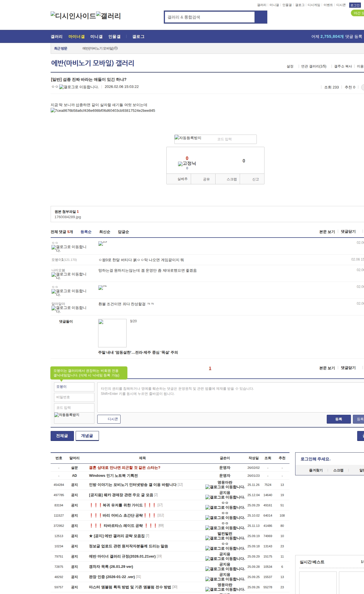Collapse comments with 댓글닫기 above the comment list
364x594 pixels.
click(348, 232)
